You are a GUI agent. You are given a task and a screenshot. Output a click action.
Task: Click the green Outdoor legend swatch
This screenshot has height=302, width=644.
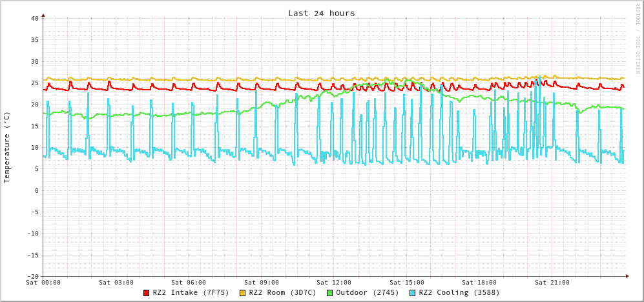329,293
